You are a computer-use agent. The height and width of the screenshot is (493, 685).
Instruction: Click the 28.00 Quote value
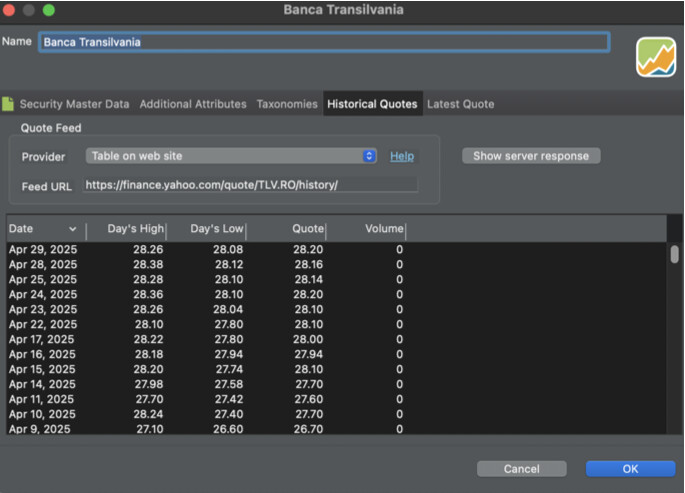[308, 339]
